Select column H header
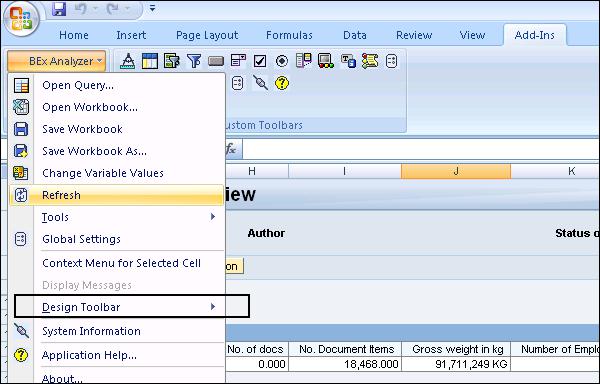Viewport: 600px width, 384px height. pyautogui.click(x=256, y=171)
